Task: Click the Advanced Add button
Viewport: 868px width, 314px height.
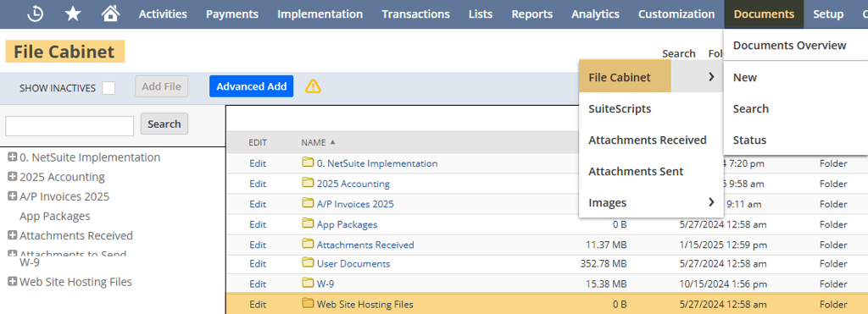Action: (x=251, y=86)
